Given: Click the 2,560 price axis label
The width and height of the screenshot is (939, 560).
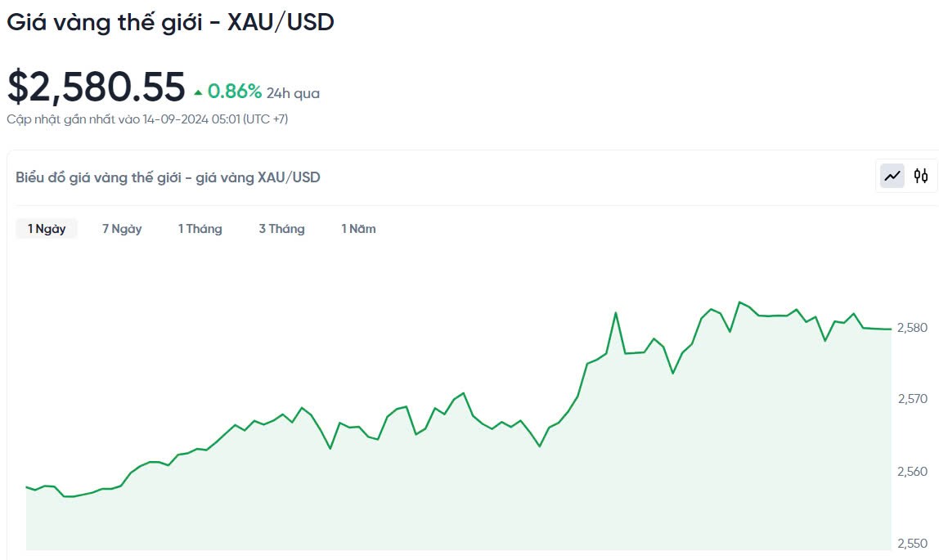Looking at the screenshot, I should [912, 472].
